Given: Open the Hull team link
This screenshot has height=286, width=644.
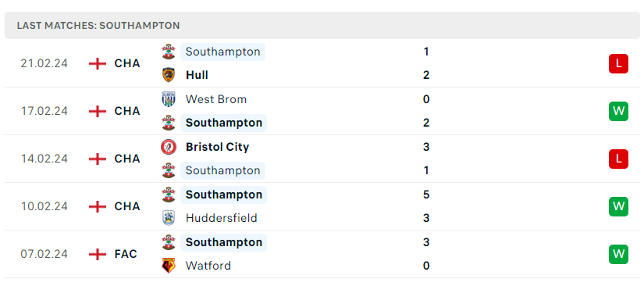Looking at the screenshot, I should pyautogui.click(x=197, y=75).
